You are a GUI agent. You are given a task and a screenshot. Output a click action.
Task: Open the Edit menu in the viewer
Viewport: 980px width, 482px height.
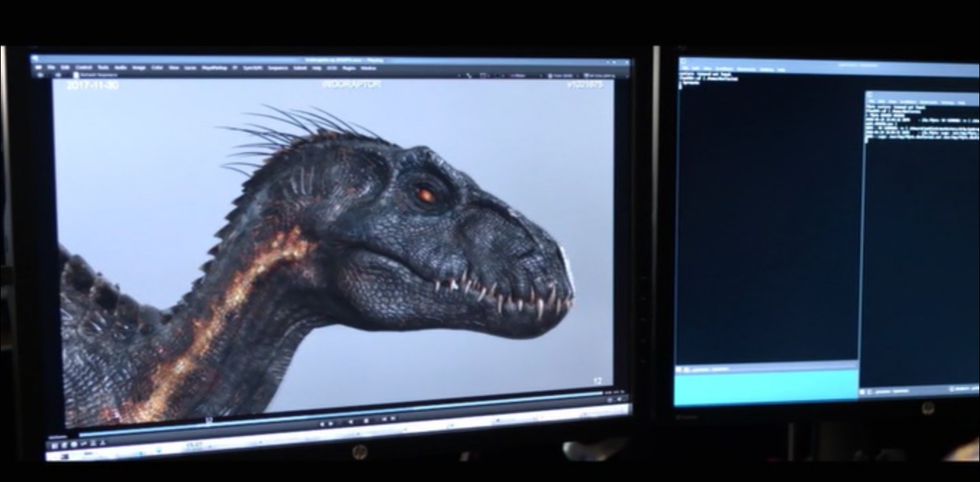pos(65,68)
